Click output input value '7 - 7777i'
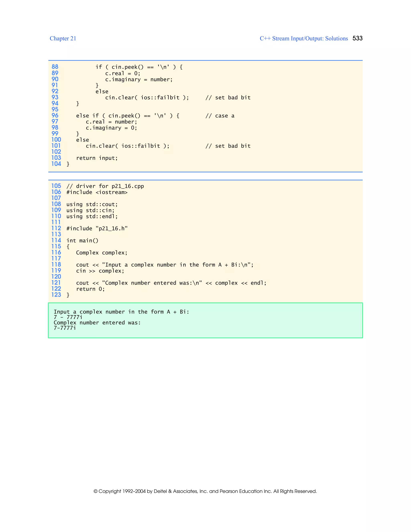 pos(68,317)
